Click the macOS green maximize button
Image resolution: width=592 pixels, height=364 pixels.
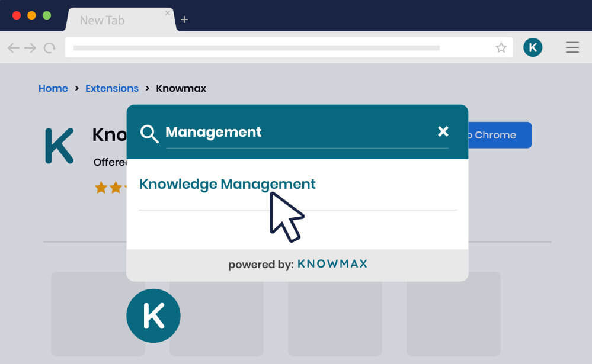(x=47, y=15)
